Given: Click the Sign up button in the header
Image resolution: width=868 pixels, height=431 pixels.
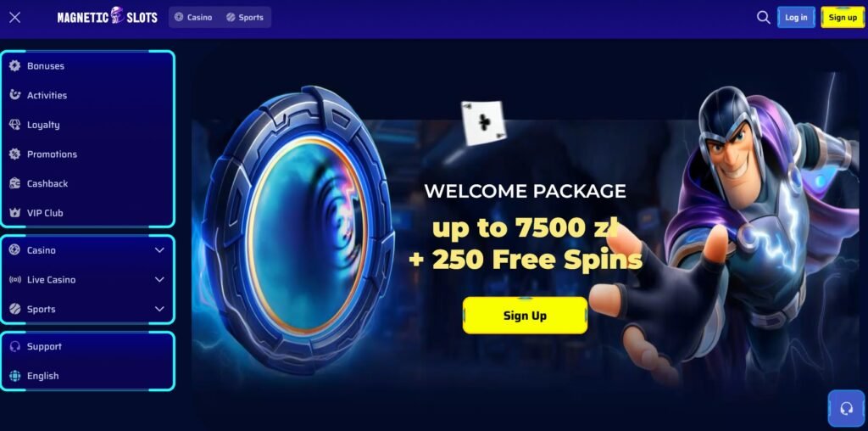Looking at the screenshot, I should (843, 17).
